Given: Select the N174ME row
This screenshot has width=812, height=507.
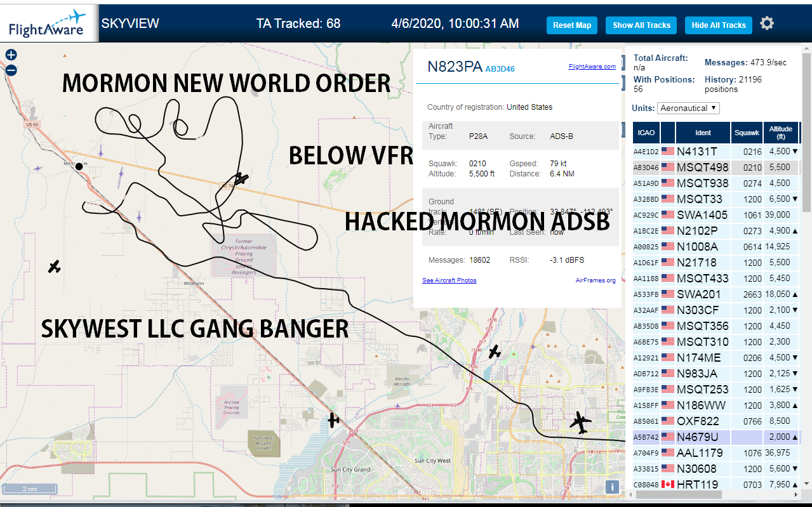Looking at the screenshot, I should point(716,358).
